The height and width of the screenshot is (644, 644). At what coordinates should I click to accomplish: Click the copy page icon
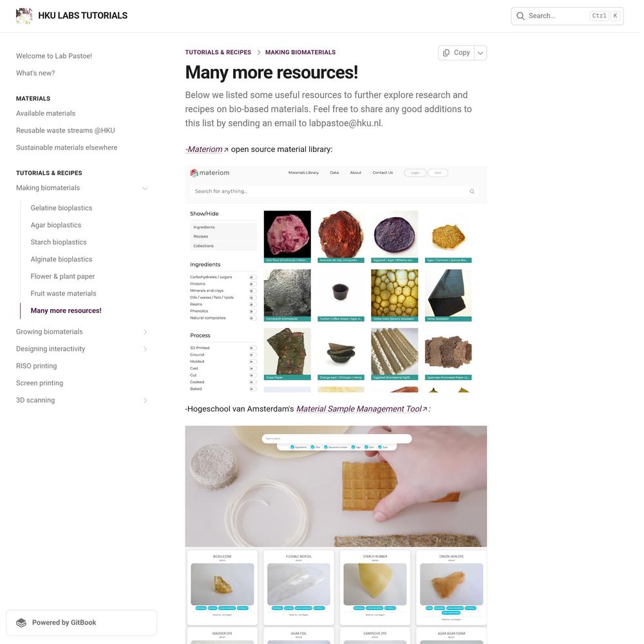point(446,53)
